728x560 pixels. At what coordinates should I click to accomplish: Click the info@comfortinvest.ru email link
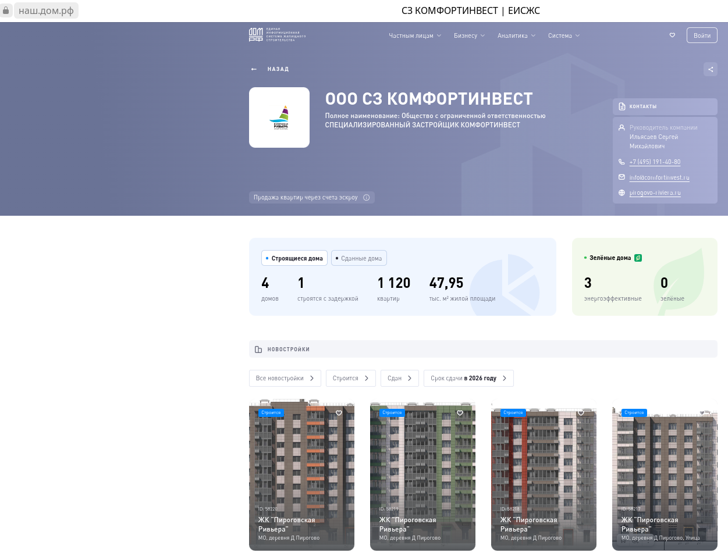[659, 177]
